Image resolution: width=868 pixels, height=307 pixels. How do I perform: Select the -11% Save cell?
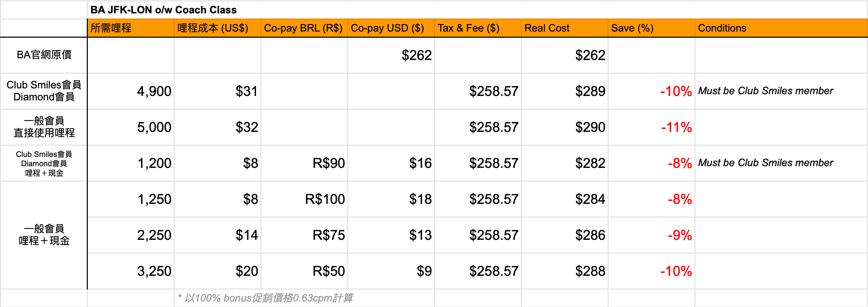651,127
